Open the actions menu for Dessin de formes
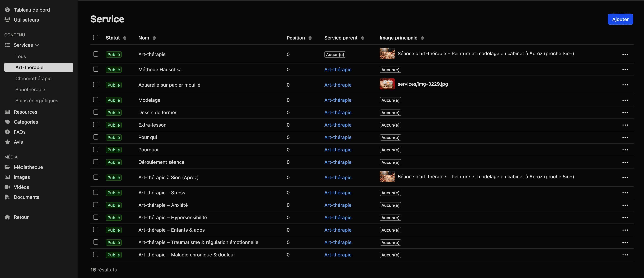Screen dimensions: 644x278 point(625,112)
